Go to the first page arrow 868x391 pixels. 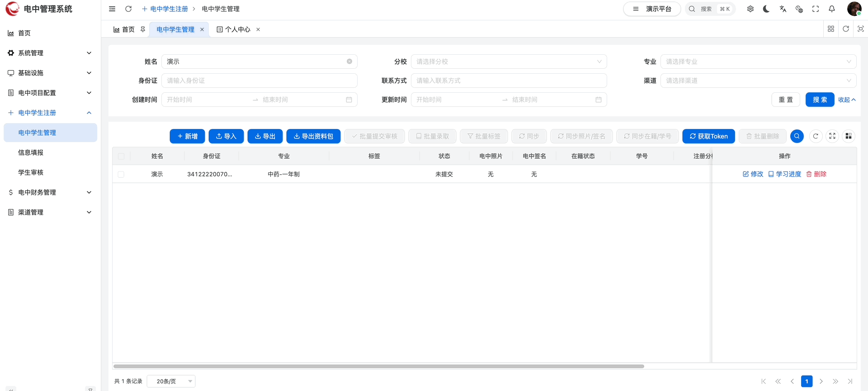764,381
